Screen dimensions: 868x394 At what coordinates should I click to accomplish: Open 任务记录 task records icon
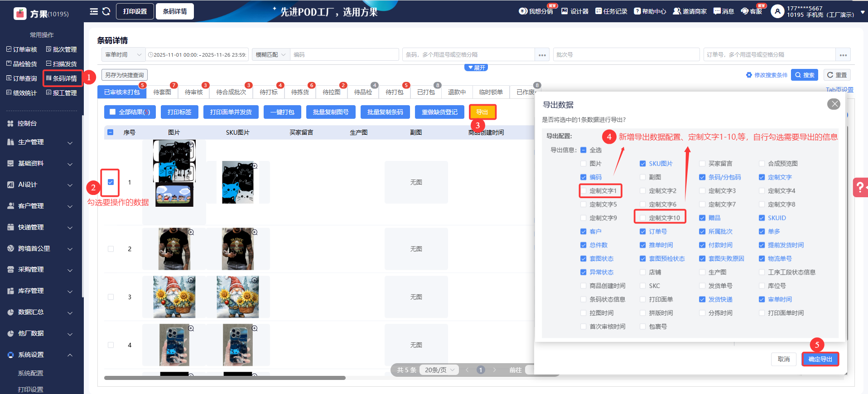click(598, 11)
